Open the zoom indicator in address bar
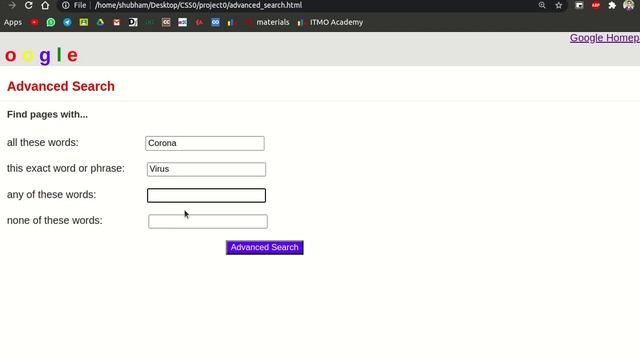This screenshot has height=360, width=640. click(x=542, y=5)
